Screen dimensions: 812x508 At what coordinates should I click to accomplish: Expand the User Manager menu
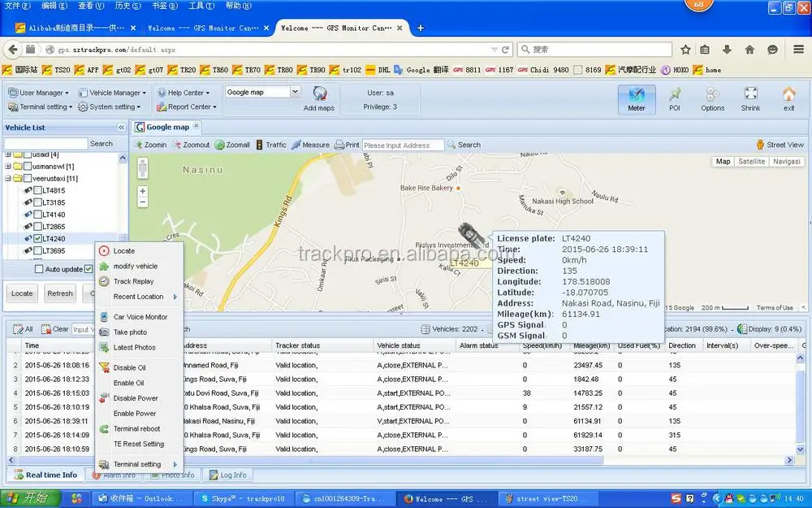tap(39, 93)
